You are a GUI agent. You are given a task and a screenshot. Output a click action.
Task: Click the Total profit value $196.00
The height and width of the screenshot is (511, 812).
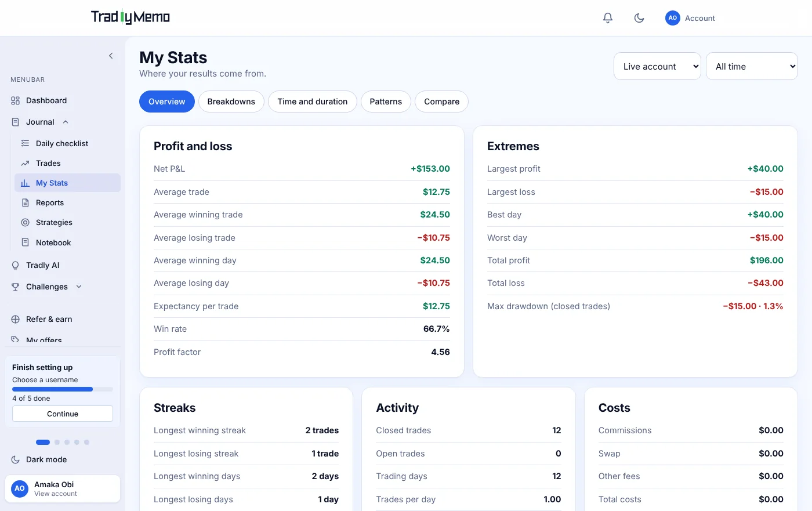coord(767,260)
